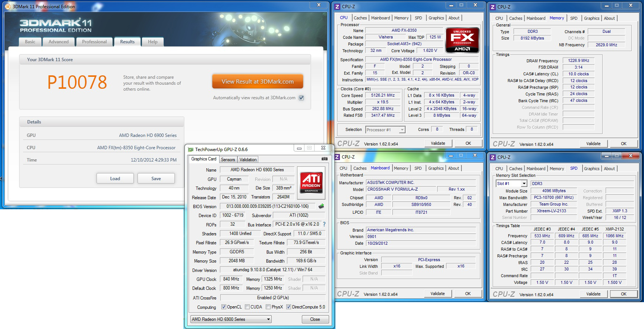Toggle the Automatically view results at 3DMark.com checkbox
Screen dimensions: 644x329
(302, 98)
